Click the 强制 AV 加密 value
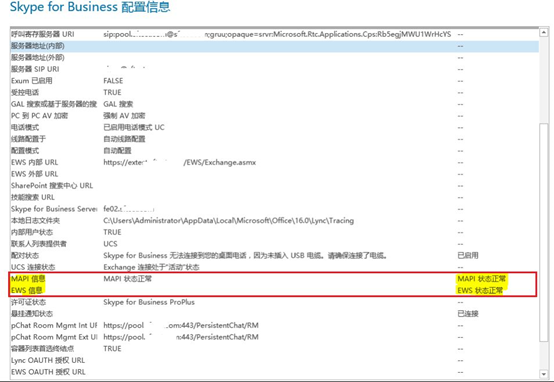 point(124,116)
